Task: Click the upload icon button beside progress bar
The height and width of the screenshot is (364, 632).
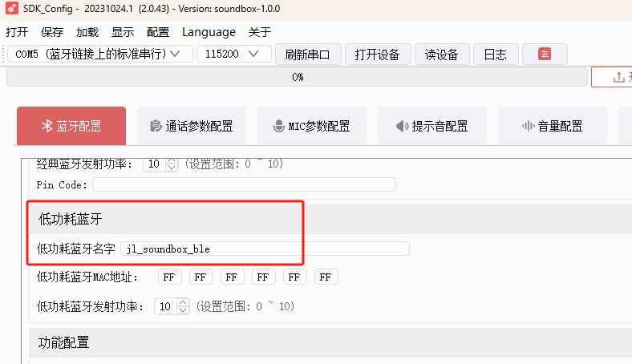Action: tap(611, 77)
